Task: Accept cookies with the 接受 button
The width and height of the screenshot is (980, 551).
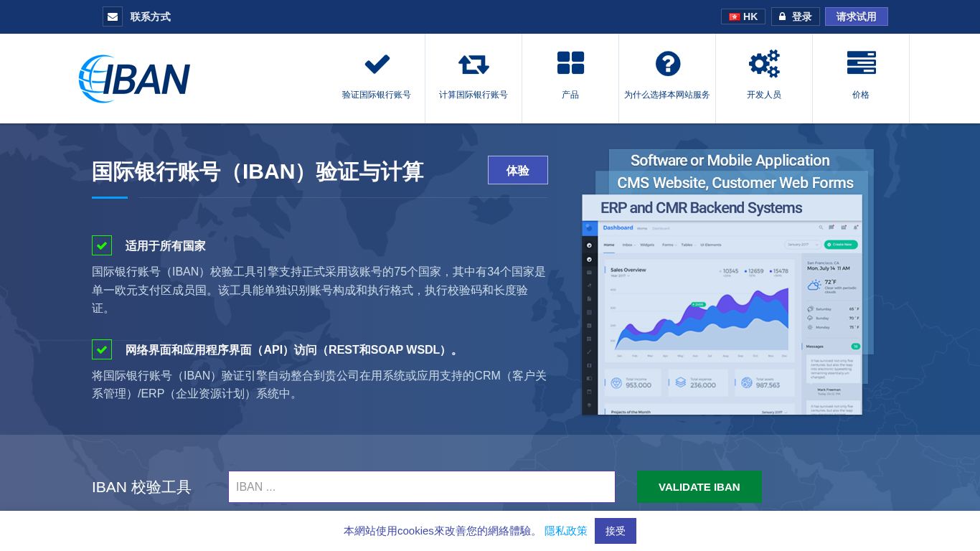Action: point(616,531)
